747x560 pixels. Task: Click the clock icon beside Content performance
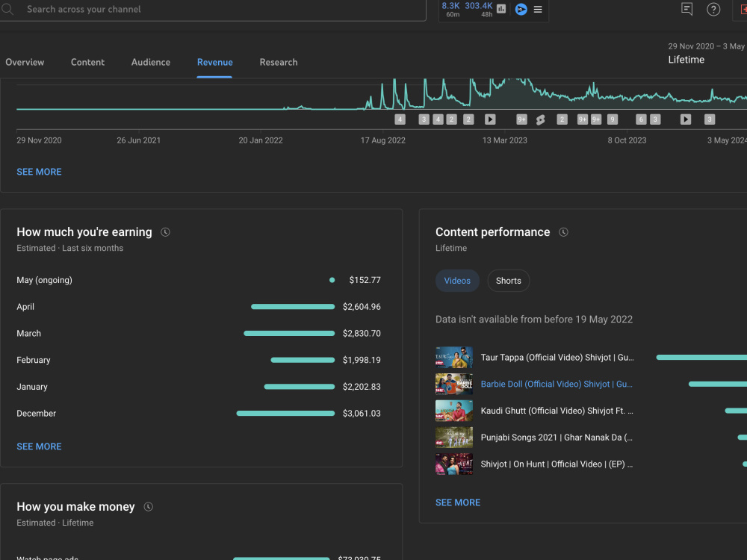[x=563, y=232]
